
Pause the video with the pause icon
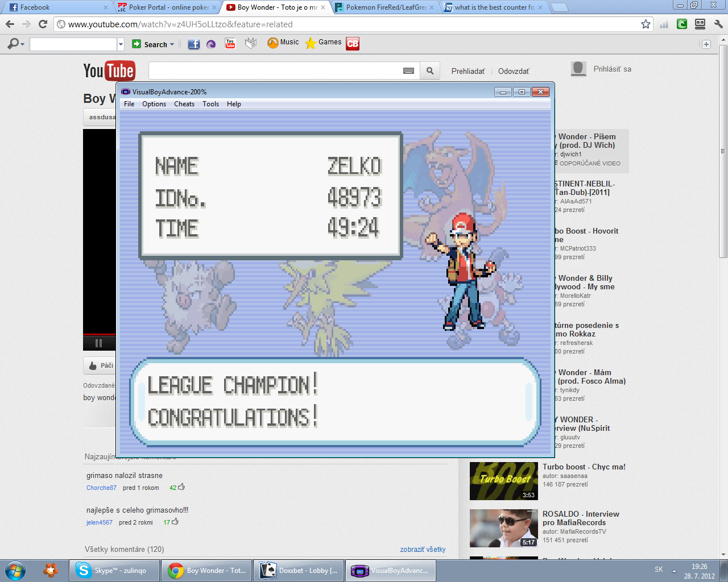click(98, 343)
